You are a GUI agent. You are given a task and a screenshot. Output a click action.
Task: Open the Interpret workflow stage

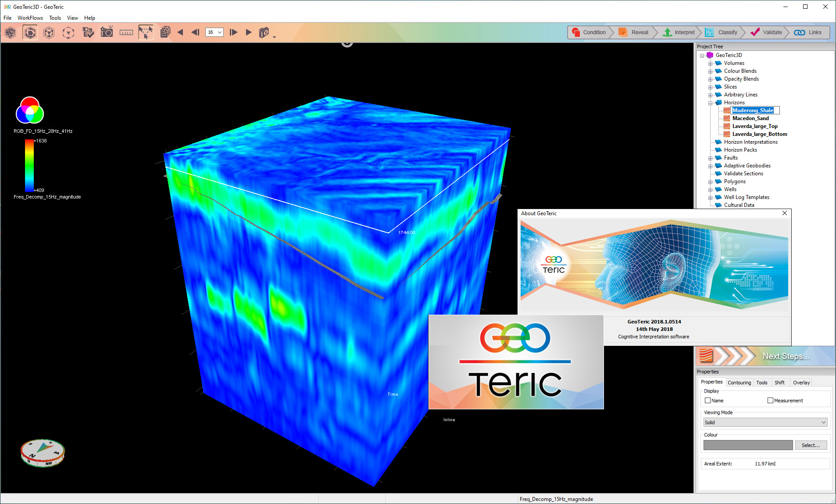coord(679,32)
